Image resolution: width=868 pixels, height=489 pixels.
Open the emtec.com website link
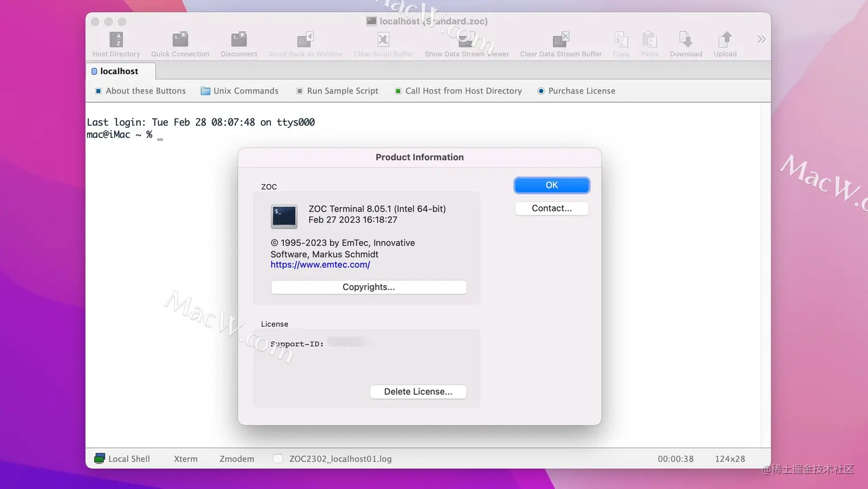tap(320, 265)
